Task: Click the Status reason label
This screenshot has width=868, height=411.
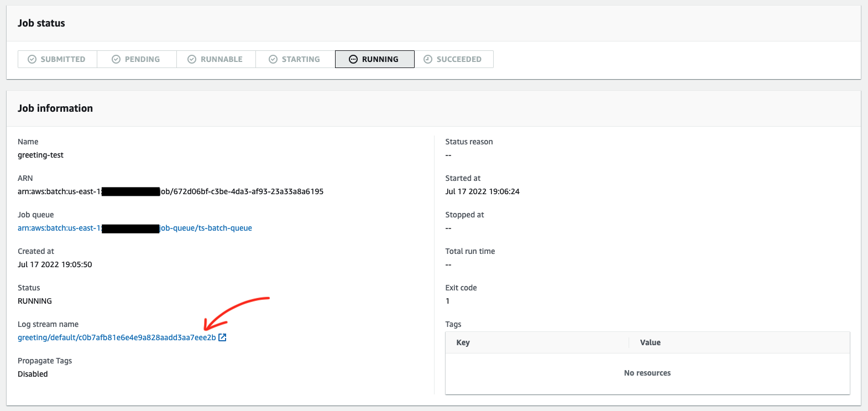Action: tap(469, 142)
